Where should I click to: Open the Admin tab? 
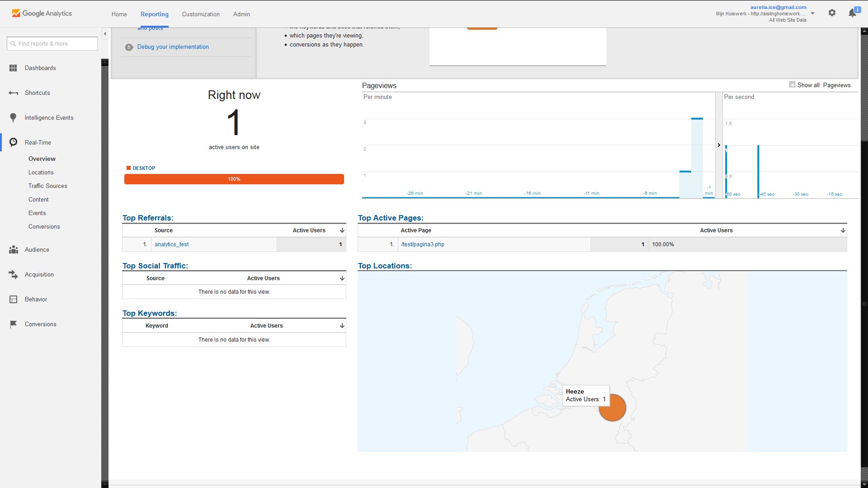241,14
